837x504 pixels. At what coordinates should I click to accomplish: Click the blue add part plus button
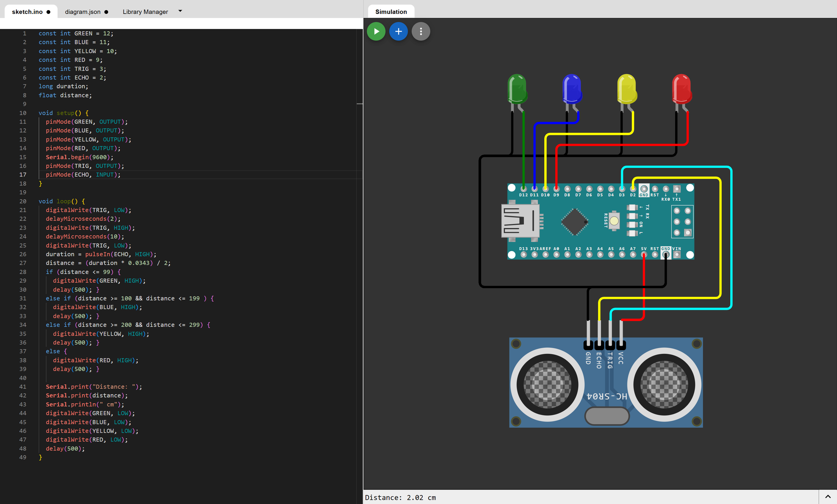tap(398, 31)
